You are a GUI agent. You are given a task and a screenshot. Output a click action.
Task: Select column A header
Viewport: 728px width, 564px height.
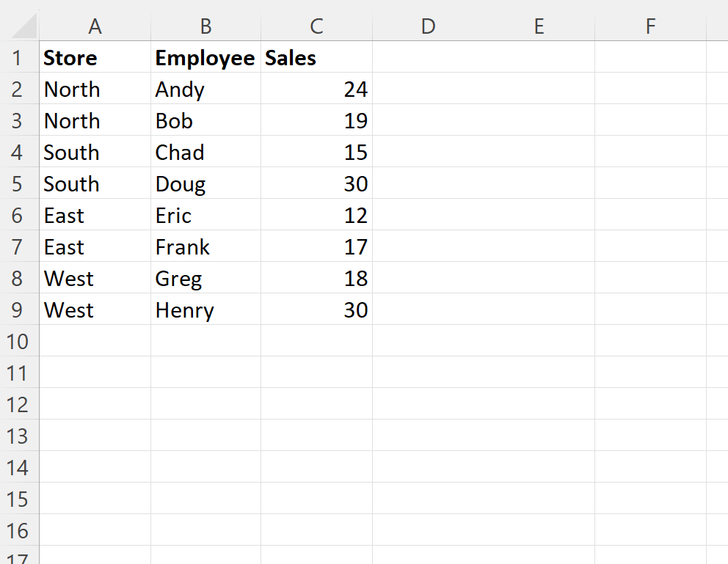pyautogui.click(x=95, y=26)
